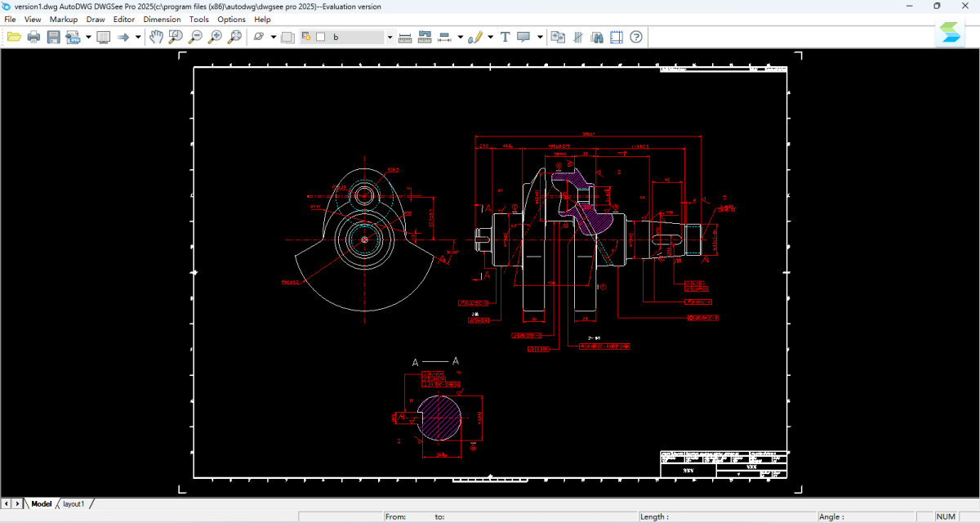
Task: Click the Print icon in toolbar
Action: (x=33, y=37)
